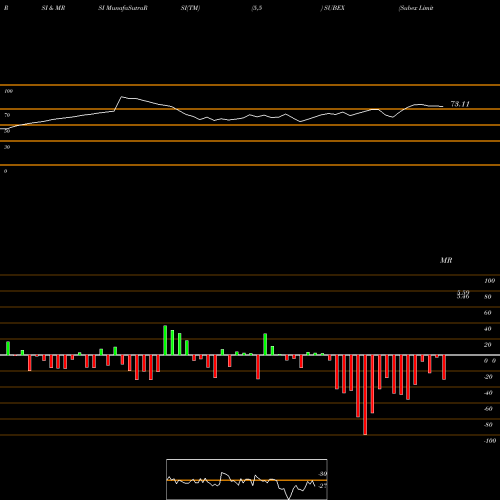Click the RSI scale label 100 at top left
Screen dimensions: 500x500
(x=8, y=91)
